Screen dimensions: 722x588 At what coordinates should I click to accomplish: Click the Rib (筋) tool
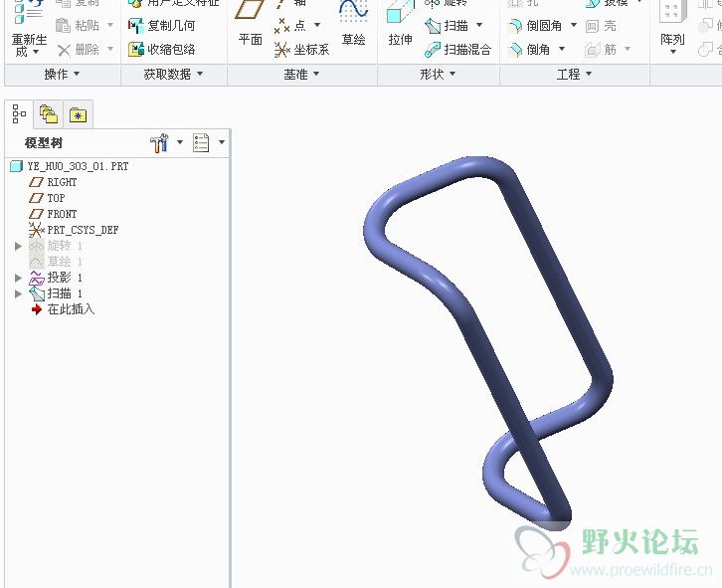601,49
